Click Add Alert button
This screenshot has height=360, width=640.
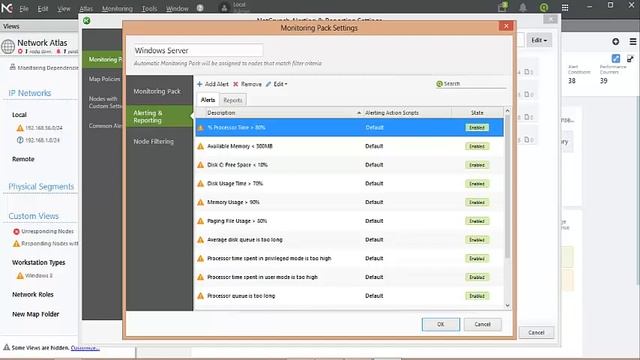[213, 84]
